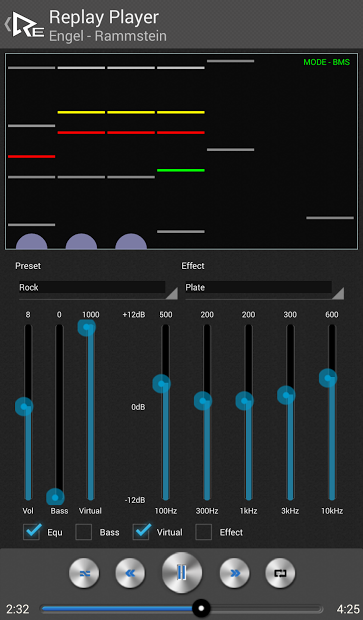Click the 100Hz value 500
Screen dimensions: 363x620
point(166,315)
